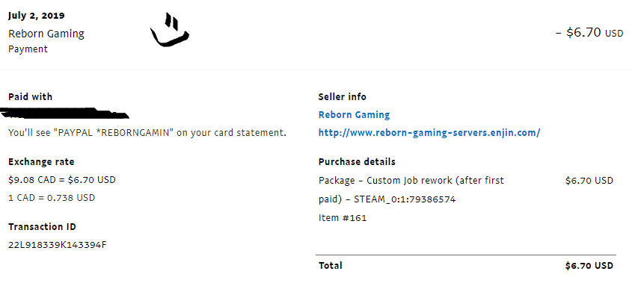Click the Seller info heading
Screen dimensions: 644x286
point(342,97)
